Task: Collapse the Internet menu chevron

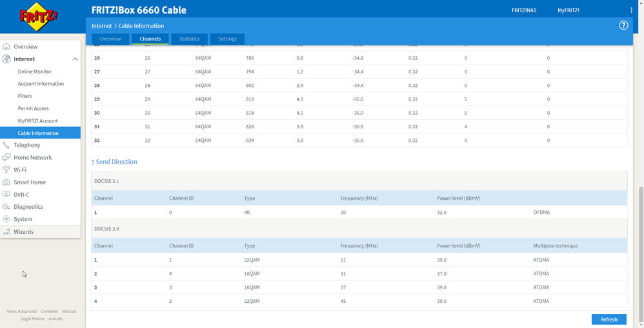Action: [x=75, y=59]
